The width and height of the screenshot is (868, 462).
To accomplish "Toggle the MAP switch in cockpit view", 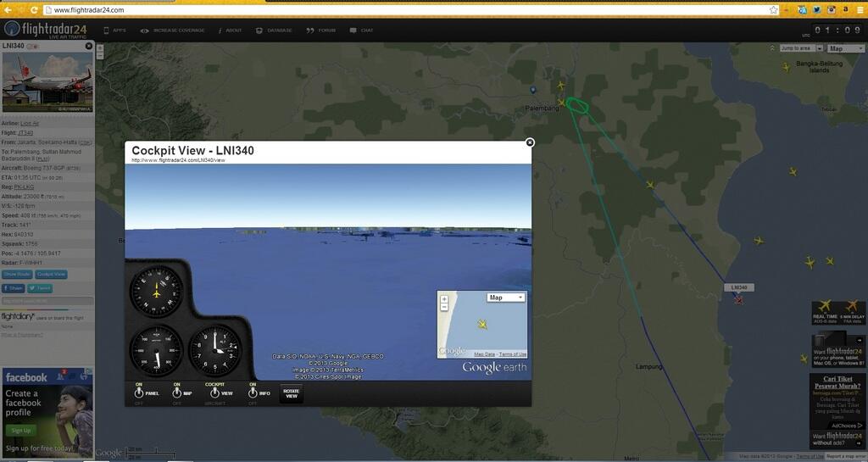I will 177,393.
